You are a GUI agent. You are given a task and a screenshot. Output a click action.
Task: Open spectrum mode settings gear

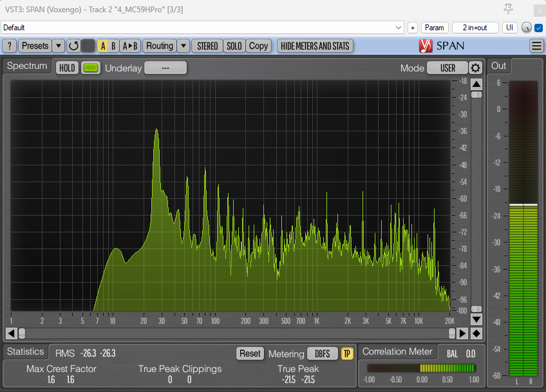(475, 68)
